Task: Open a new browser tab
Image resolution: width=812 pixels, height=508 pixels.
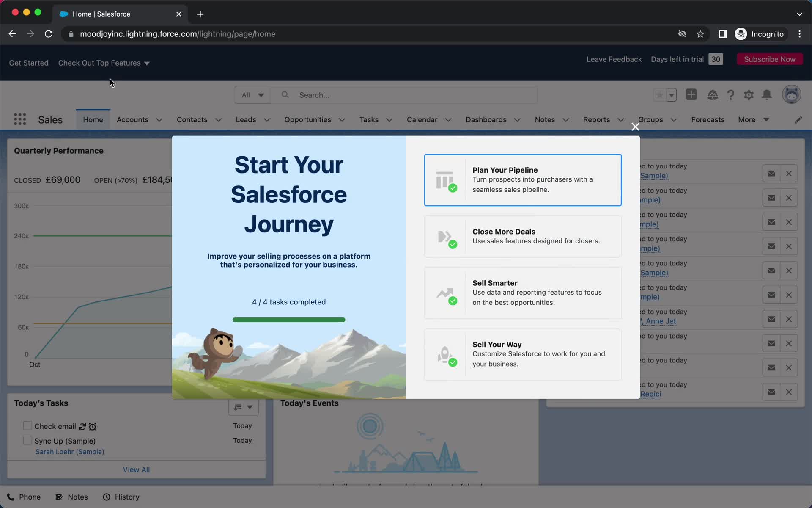Action: tap(200, 14)
